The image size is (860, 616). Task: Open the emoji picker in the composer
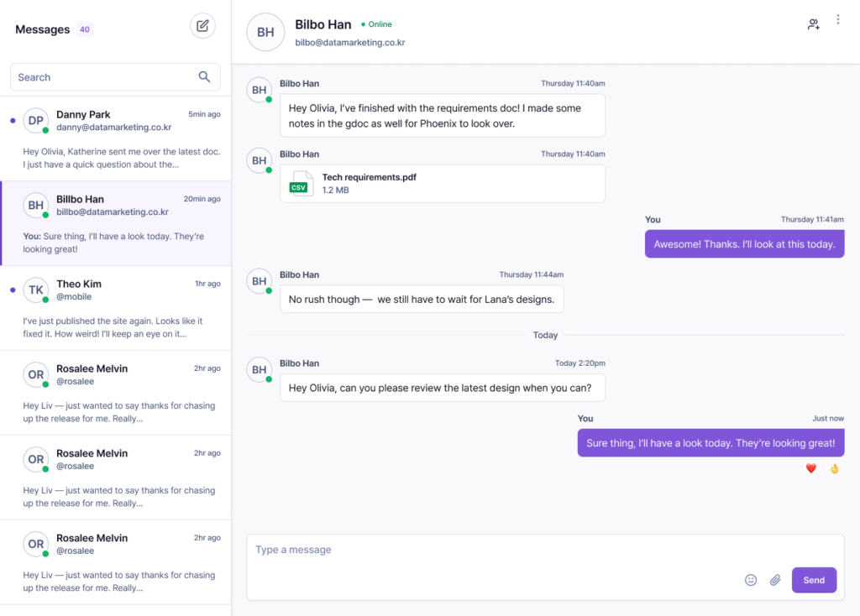click(751, 580)
